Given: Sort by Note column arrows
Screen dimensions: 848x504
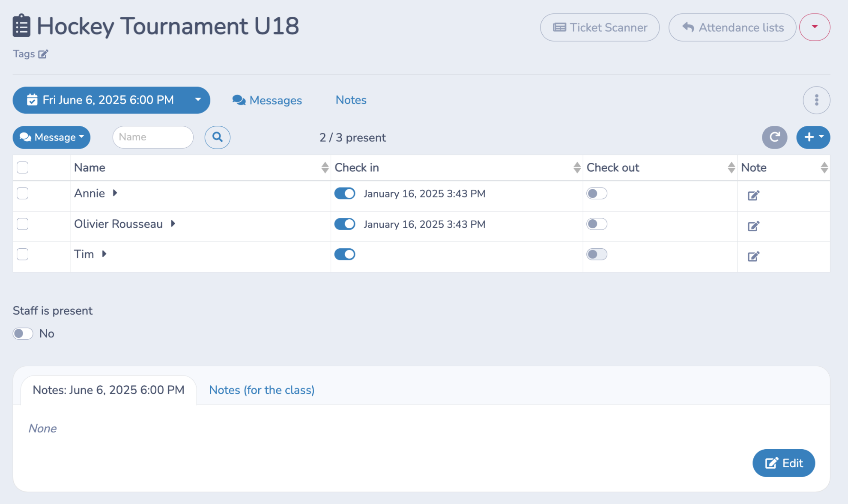Looking at the screenshot, I should click(824, 167).
